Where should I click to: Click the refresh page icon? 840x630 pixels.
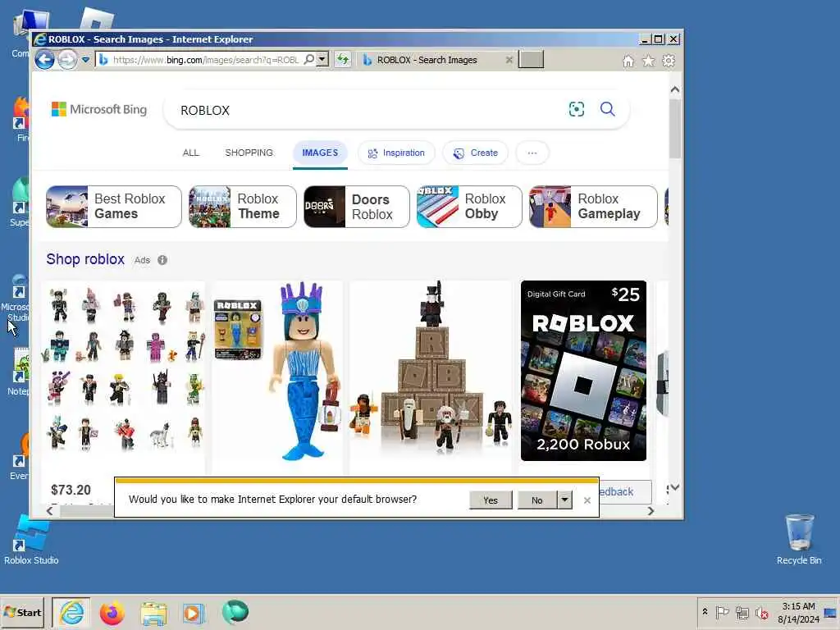(342, 59)
